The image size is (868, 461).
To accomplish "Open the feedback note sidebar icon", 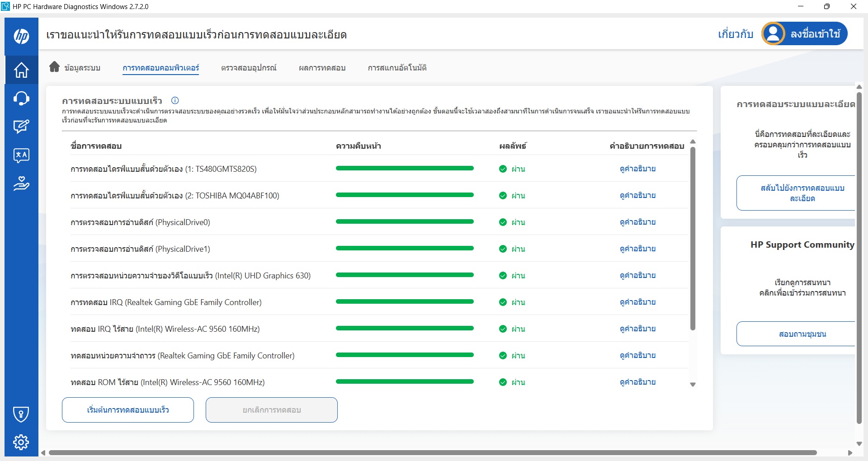I will coord(21,127).
